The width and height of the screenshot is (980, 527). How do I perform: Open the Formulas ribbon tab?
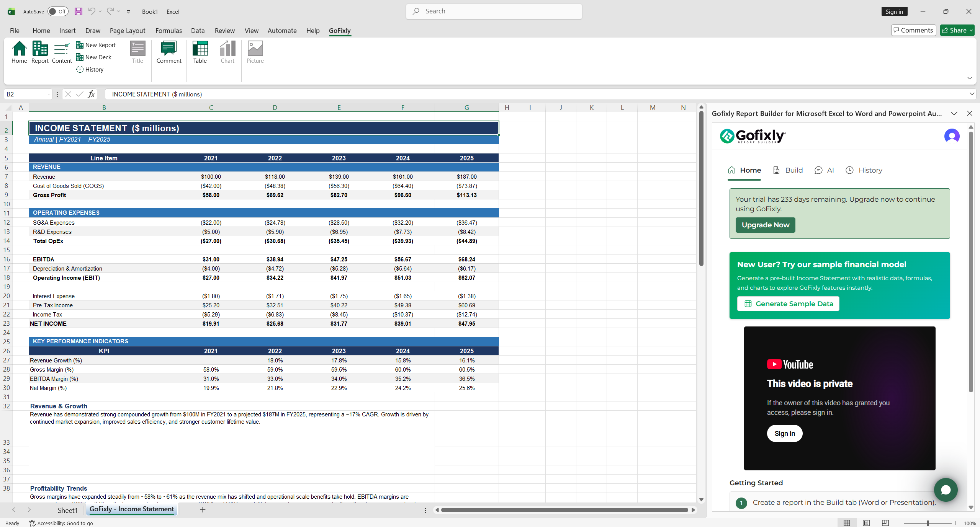click(x=169, y=31)
